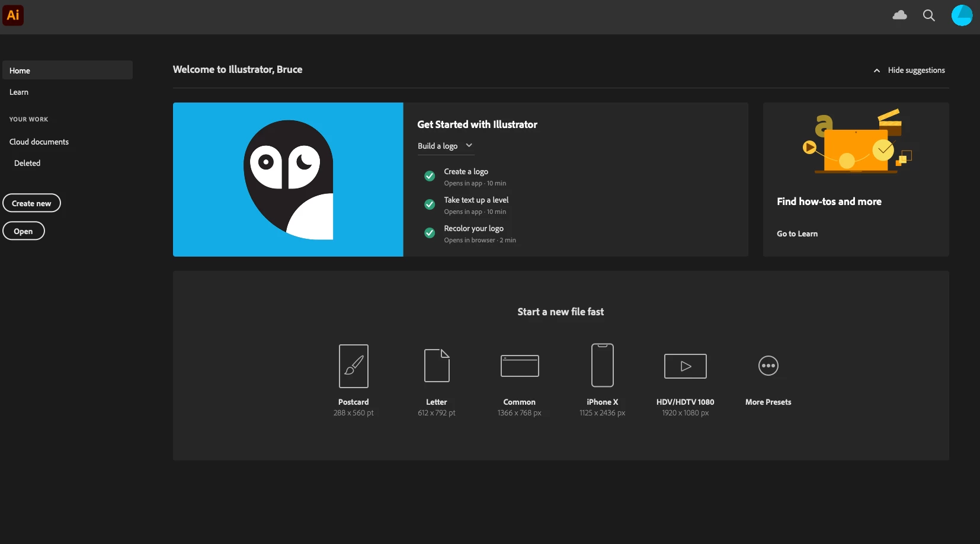Click the Find how-tos illustration
The image size is (980, 544).
click(857, 141)
